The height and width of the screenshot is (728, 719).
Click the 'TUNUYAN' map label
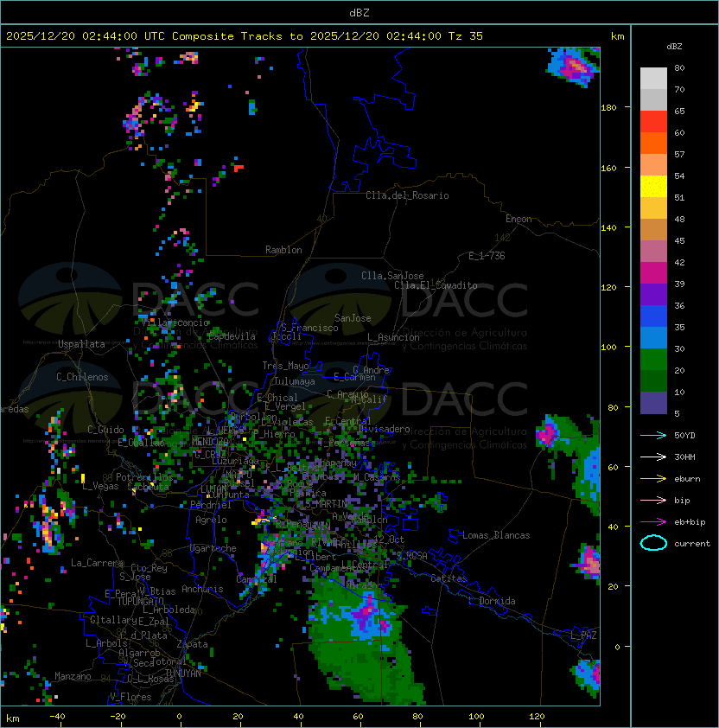coord(183,674)
